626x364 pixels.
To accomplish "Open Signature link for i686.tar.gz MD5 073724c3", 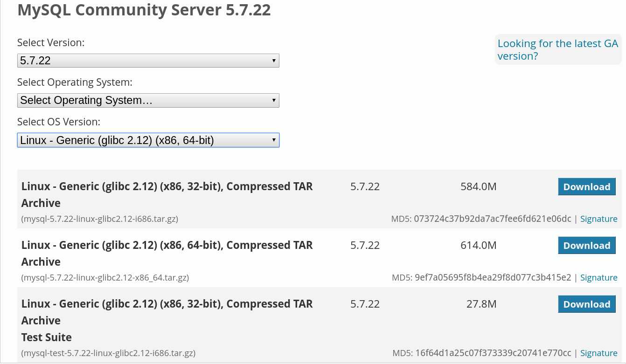I will click(x=599, y=219).
